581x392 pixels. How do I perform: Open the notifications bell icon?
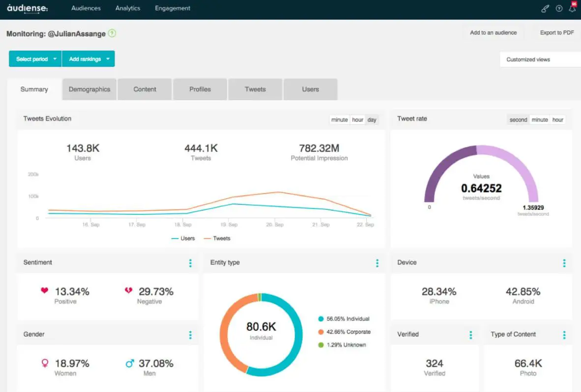(573, 7)
